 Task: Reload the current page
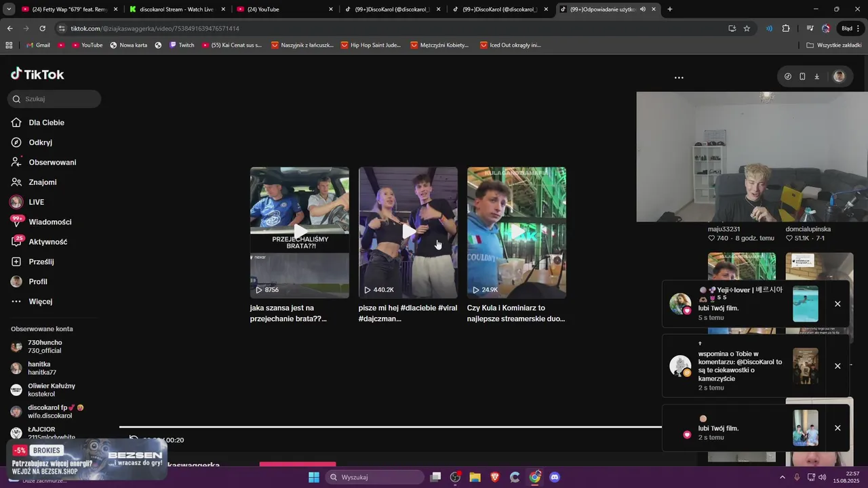click(x=42, y=28)
